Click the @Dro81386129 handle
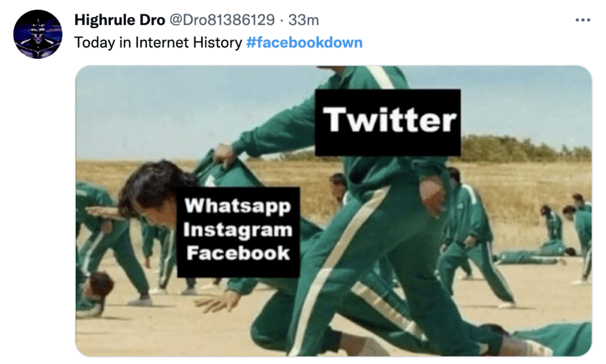This screenshot has width=606, height=364. pyautogui.click(x=222, y=20)
